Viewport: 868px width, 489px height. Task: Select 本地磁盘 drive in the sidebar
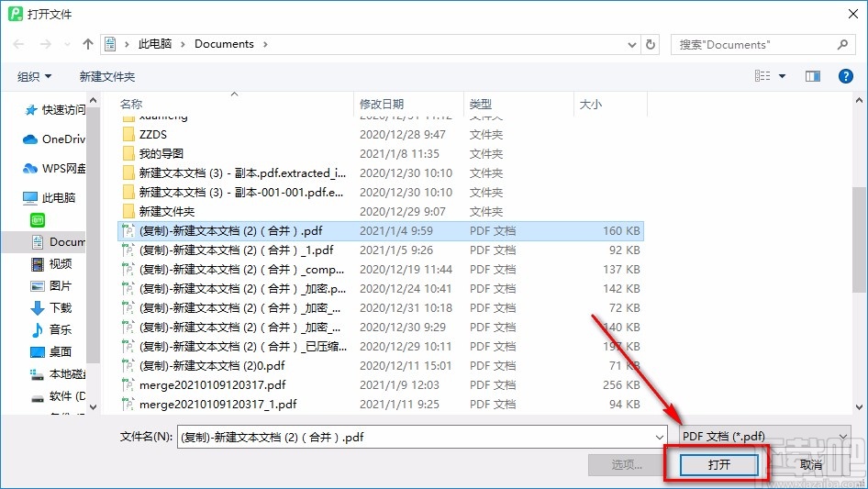(58, 373)
